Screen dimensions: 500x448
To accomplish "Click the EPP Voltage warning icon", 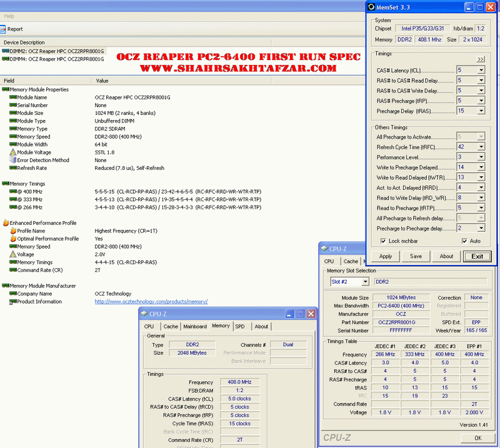I will 12,254.
